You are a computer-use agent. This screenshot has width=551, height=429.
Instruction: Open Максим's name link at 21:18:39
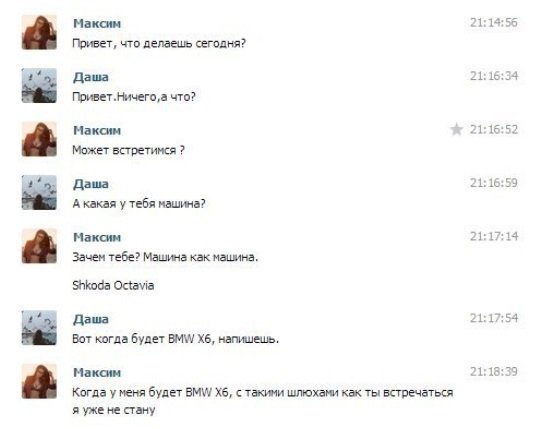[97, 372]
